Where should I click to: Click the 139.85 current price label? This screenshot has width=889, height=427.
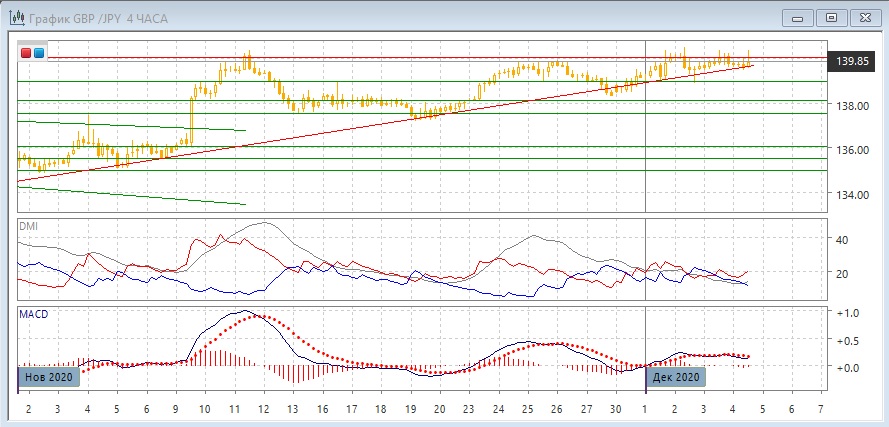click(x=851, y=62)
